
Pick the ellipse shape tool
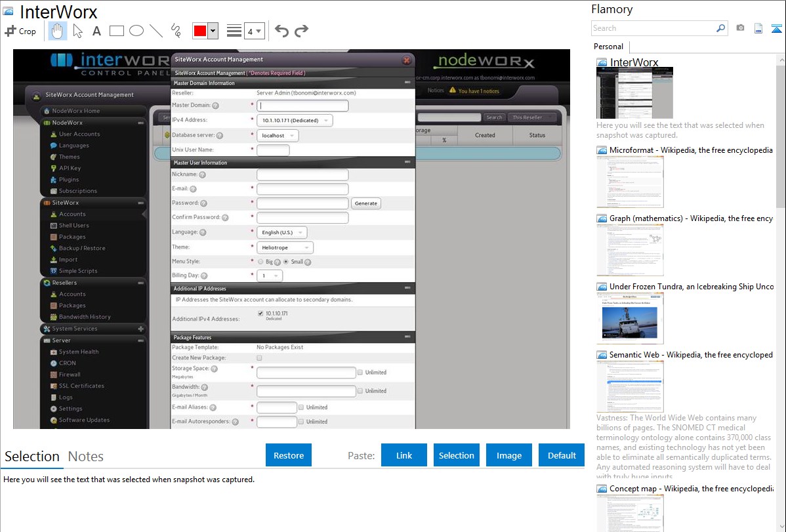pos(136,31)
